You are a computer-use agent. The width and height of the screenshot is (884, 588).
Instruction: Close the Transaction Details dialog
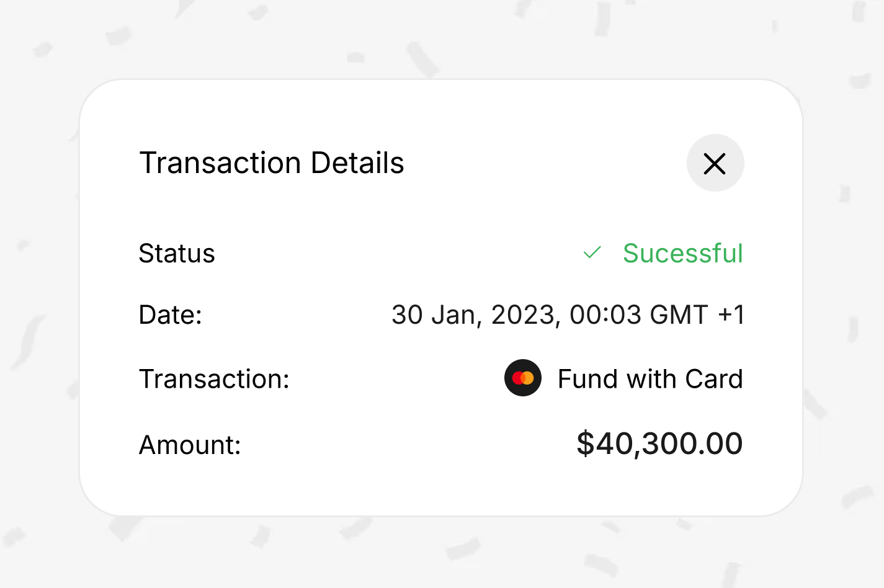point(715,164)
